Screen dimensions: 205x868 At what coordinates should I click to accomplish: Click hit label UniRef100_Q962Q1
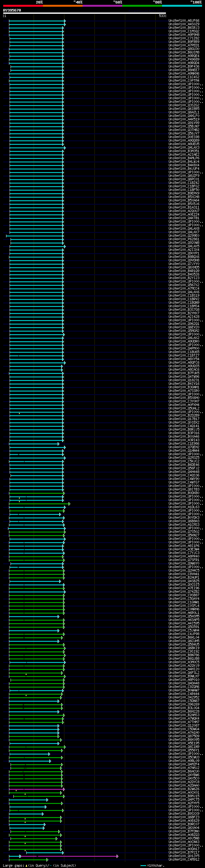184,324
